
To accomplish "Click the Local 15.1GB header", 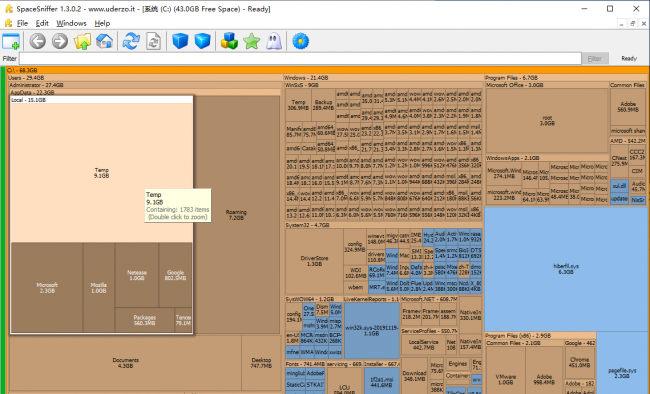I will coord(102,100).
